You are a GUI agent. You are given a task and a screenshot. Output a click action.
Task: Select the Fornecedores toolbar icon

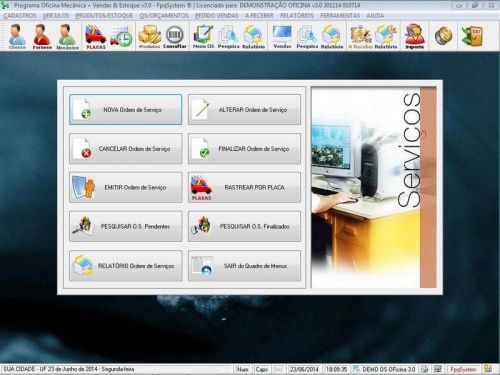click(42, 36)
